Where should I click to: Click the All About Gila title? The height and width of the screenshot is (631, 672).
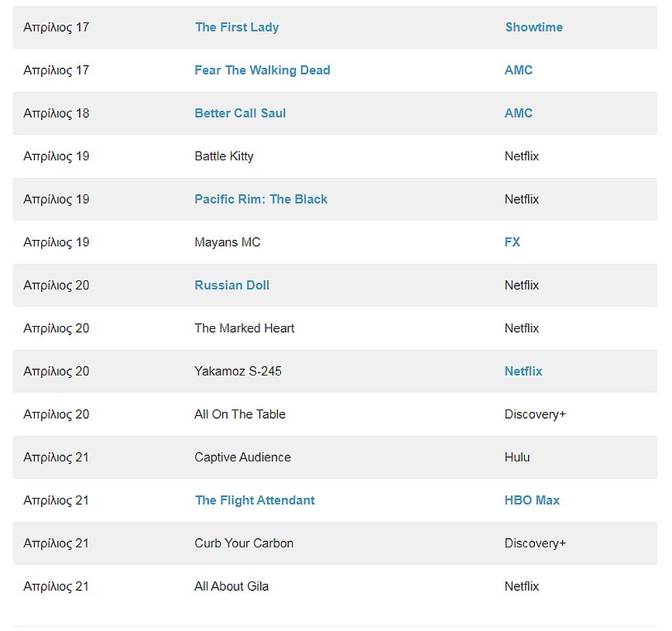point(231,586)
